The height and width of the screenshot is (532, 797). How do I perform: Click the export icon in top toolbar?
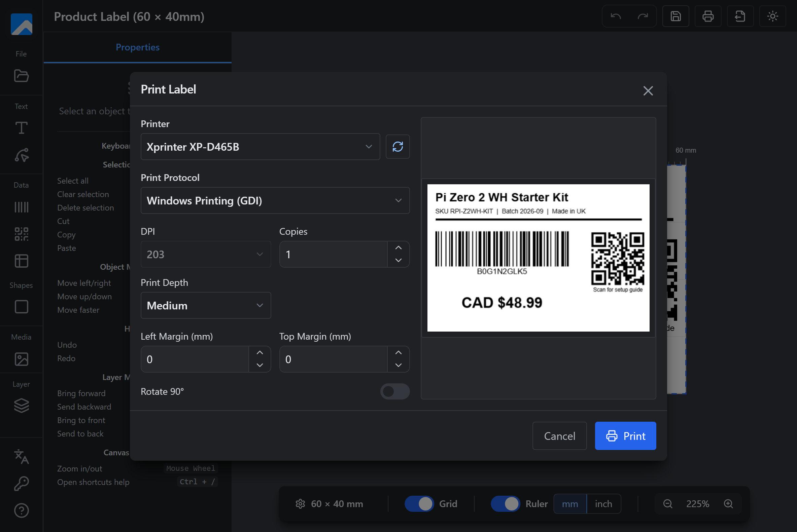click(x=740, y=16)
